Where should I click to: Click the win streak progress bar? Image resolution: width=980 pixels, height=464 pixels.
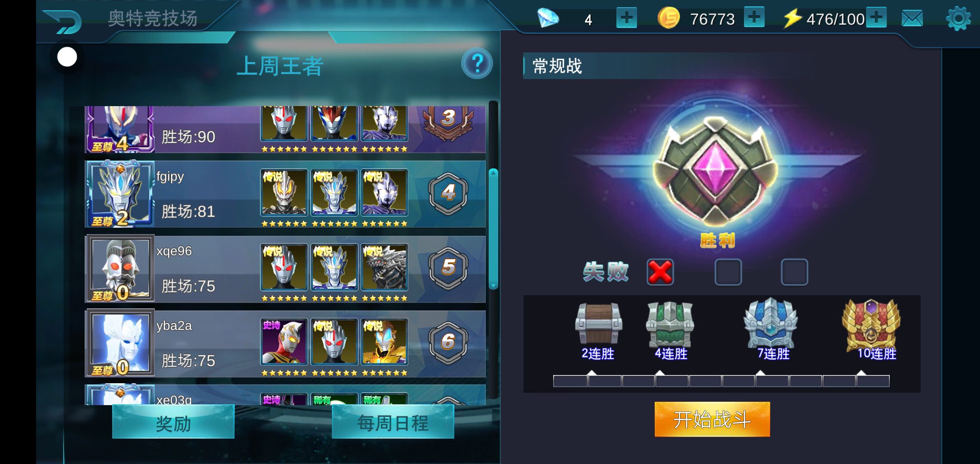coord(721,381)
